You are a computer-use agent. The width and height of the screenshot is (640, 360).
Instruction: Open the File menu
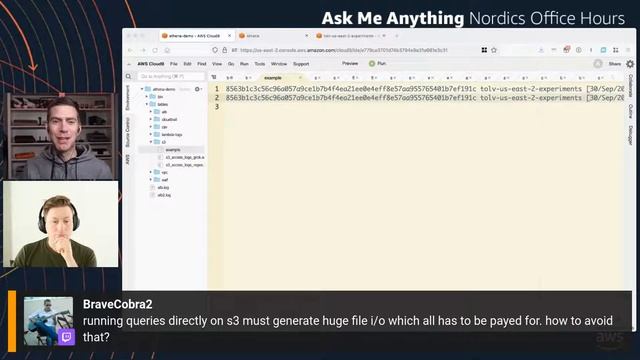[173, 64]
